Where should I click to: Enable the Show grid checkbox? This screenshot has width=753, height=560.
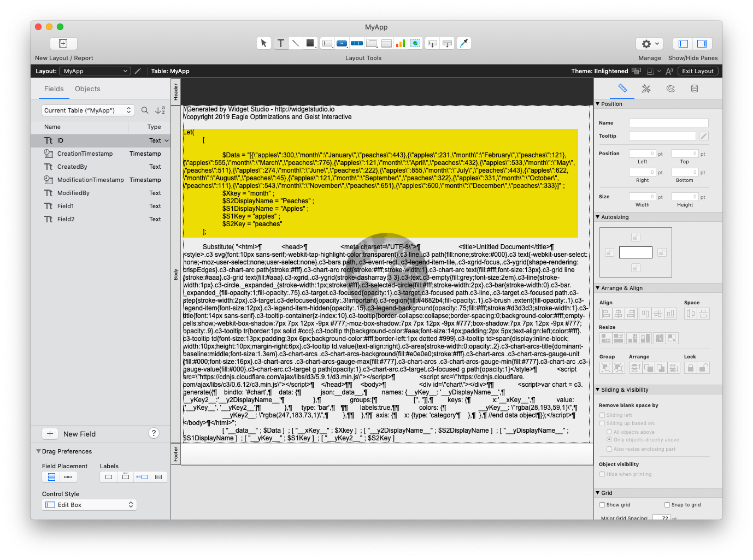point(602,505)
